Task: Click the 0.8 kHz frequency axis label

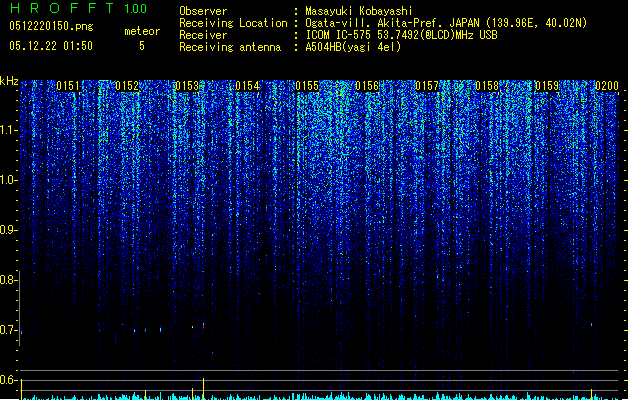Action: (x=8, y=280)
